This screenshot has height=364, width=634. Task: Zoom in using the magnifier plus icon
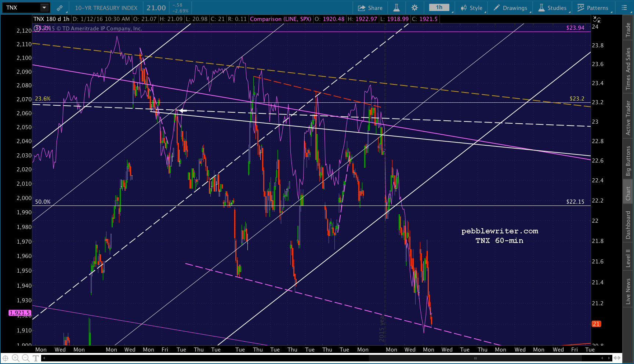pyautogui.click(x=15, y=358)
